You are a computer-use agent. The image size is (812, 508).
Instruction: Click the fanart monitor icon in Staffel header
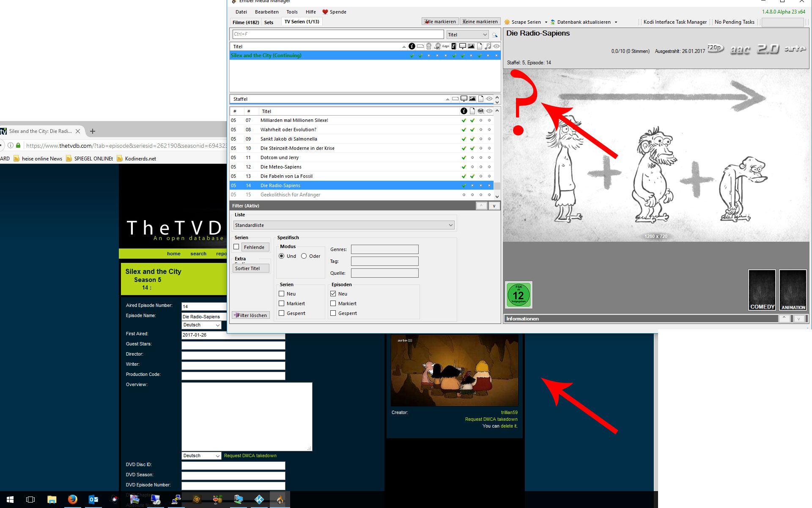[464, 99]
